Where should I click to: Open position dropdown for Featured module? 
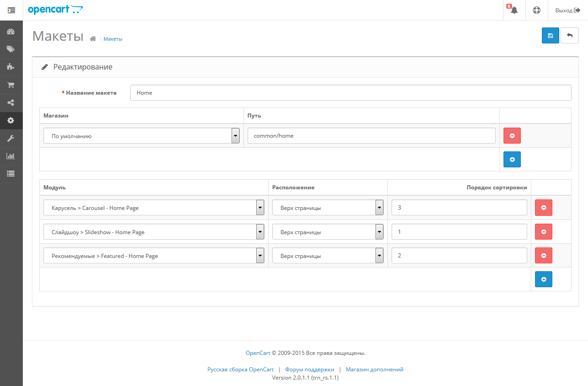tap(328, 256)
